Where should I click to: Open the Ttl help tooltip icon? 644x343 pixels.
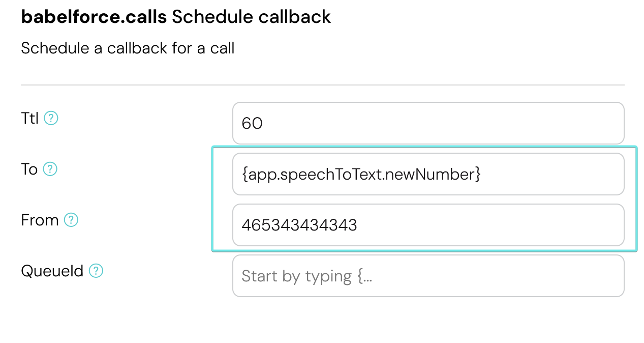click(x=51, y=118)
